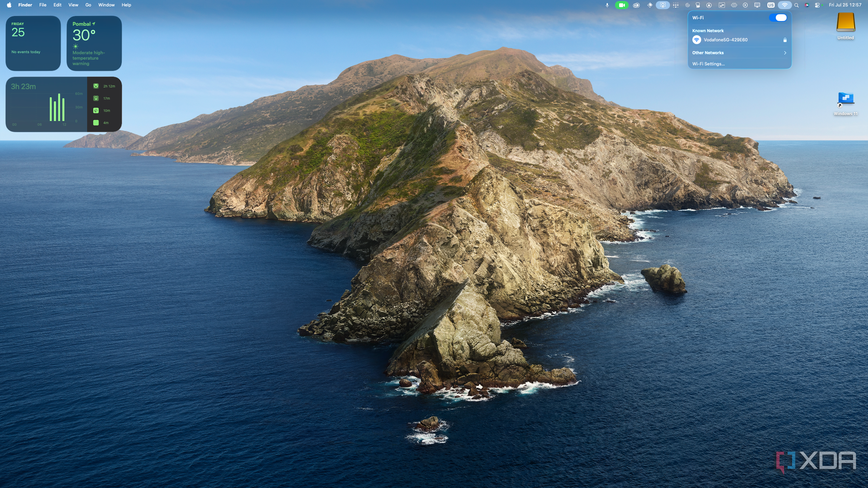Expand Other Networks chevron
The width and height of the screenshot is (868, 488).
(x=785, y=53)
